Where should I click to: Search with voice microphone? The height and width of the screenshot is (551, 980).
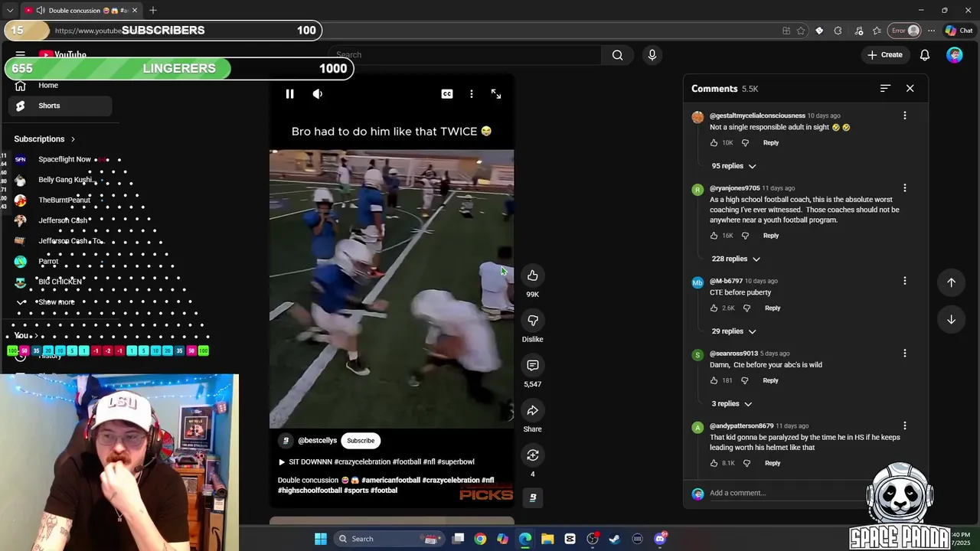pos(652,55)
